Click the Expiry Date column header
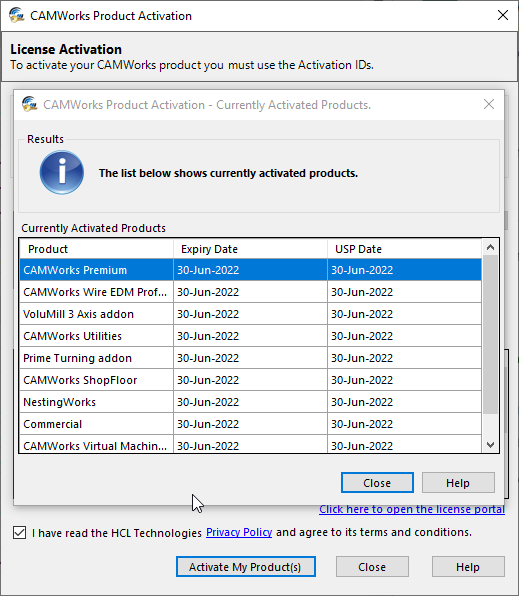Viewport: 519px width, 596px height. pos(250,249)
